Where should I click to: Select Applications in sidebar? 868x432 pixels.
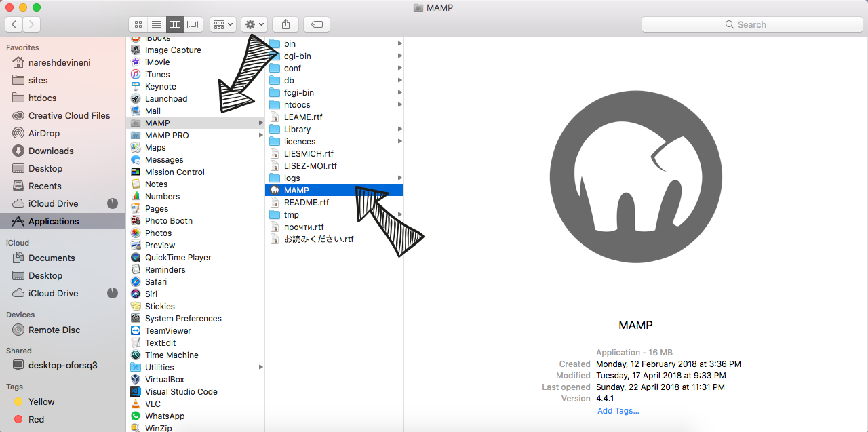(63, 221)
